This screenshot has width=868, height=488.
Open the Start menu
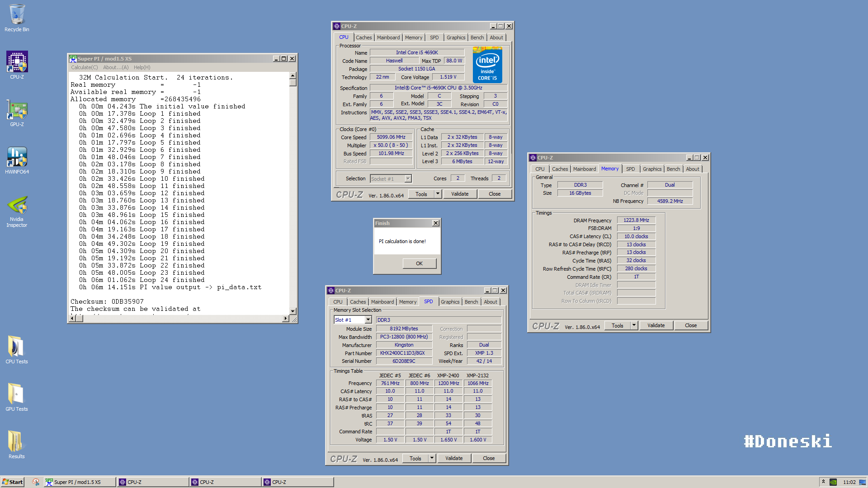12,482
